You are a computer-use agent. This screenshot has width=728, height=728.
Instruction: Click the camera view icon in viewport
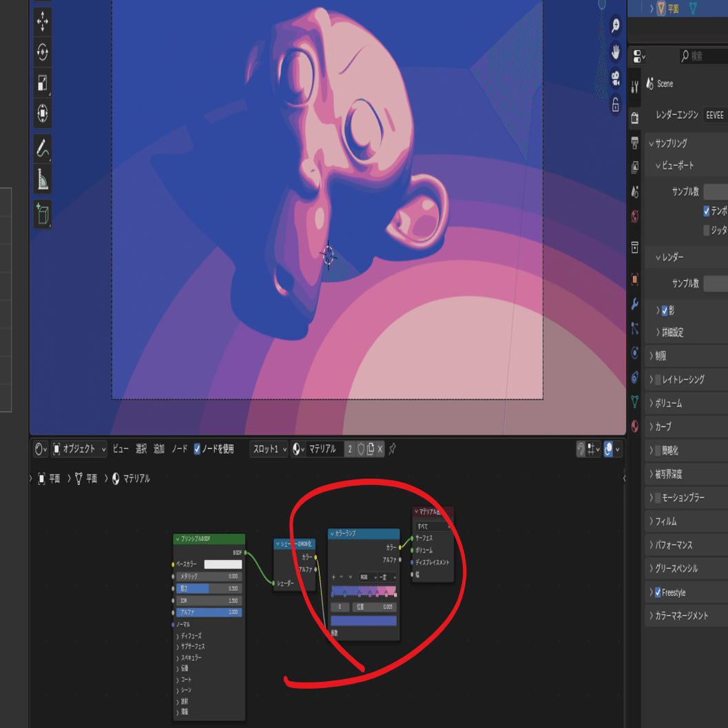coord(616,77)
